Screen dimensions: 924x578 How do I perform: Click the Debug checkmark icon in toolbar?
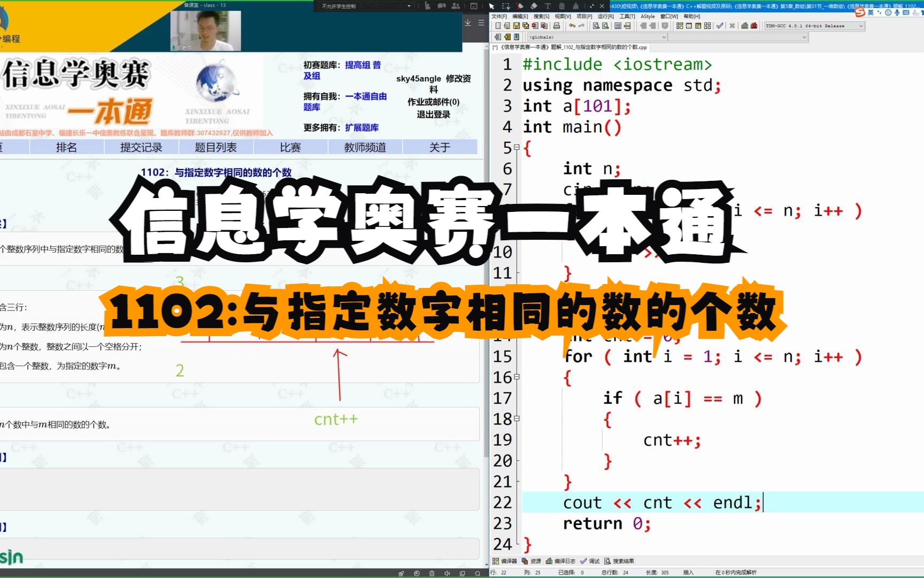(x=720, y=26)
